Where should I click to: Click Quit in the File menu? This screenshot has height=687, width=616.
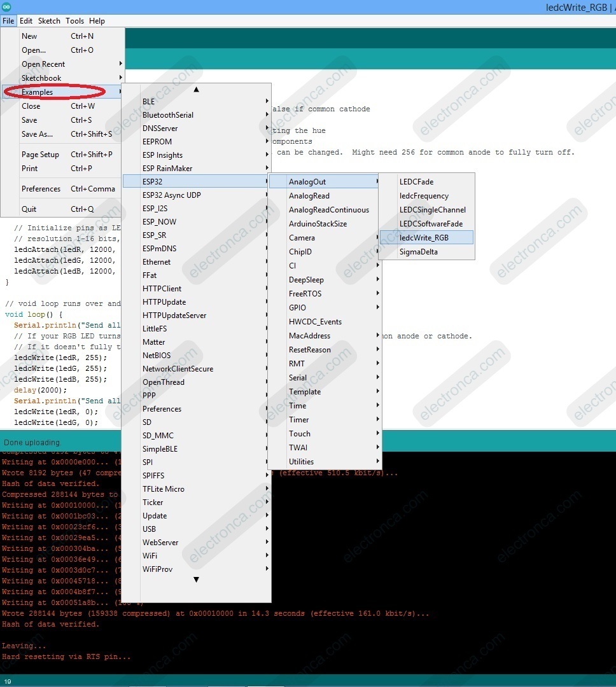pos(29,209)
